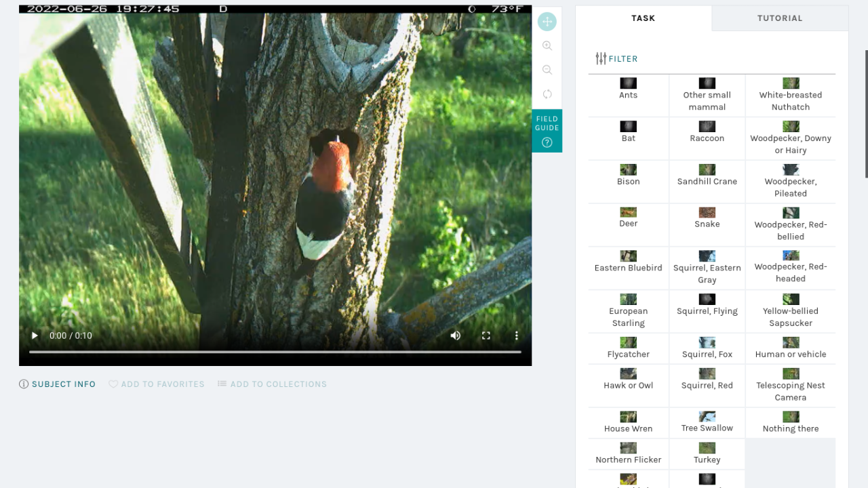Choose White-breasted Nuthatch
The height and width of the screenshot is (488, 868).
pyautogui.click(x=791, y=95)
